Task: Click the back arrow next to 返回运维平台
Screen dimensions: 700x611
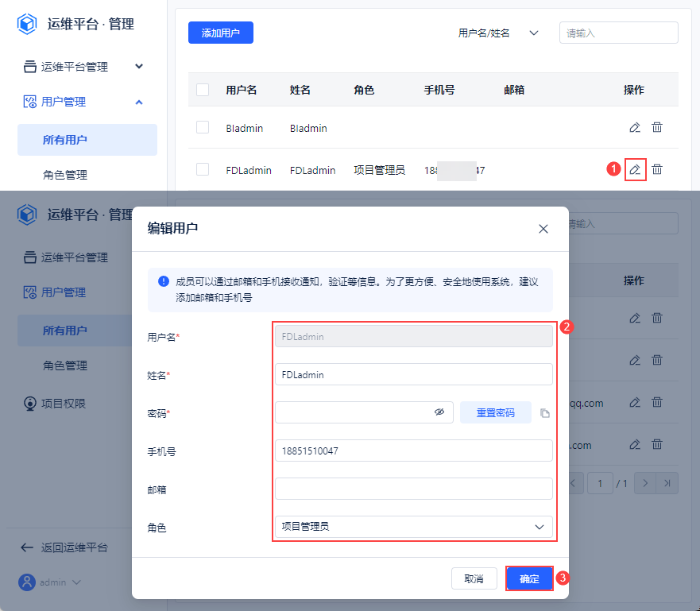Action: pyautogui.click(x=27, y=547)
